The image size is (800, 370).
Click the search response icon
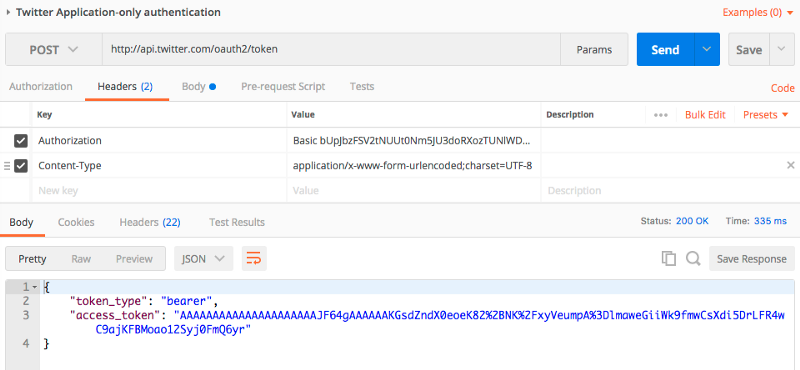click(693, 258)
